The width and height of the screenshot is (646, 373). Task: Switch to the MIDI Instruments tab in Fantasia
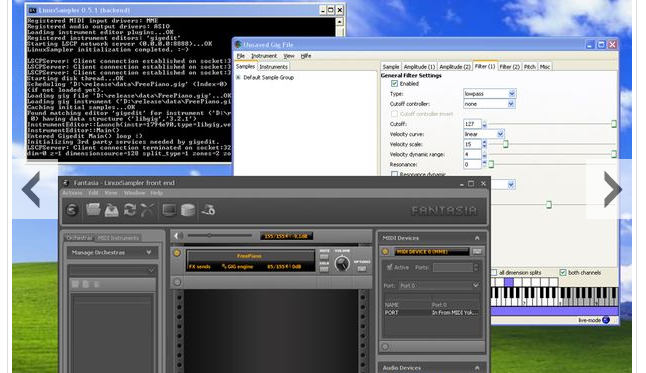click(118, 238)
